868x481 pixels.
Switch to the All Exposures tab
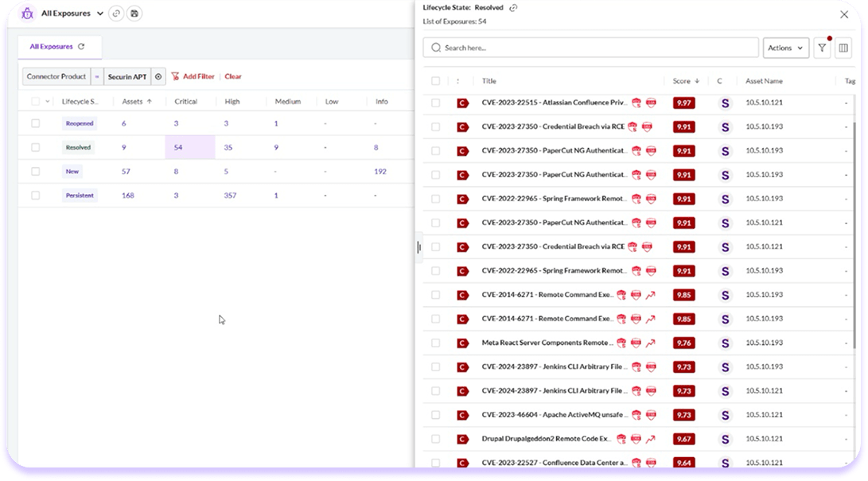[51, 47]
